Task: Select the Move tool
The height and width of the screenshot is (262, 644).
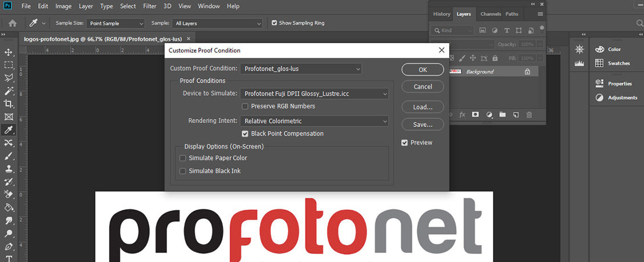Action: 9,52
